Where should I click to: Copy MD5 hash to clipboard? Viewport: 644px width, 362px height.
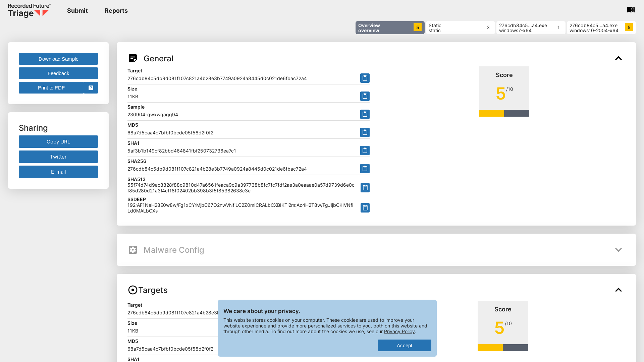pos(365,132)
